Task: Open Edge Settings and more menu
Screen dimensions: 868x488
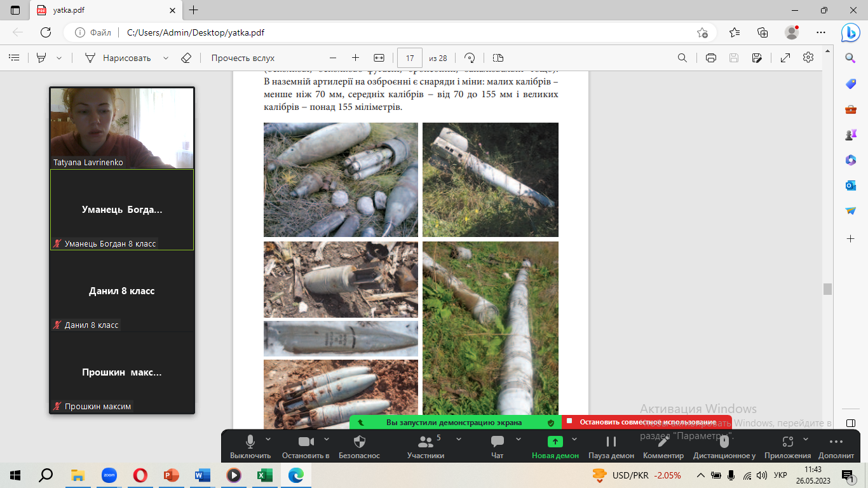Action: click(820, 32)
